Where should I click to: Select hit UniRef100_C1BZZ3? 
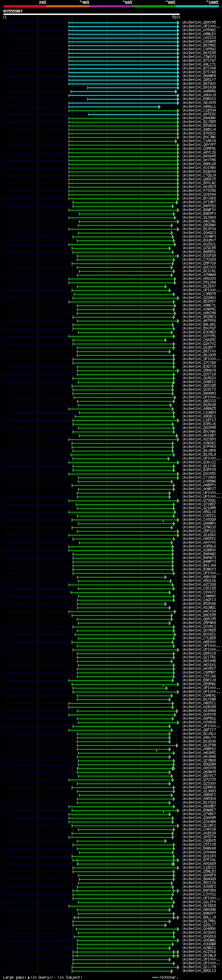click(x=199, y=868)
